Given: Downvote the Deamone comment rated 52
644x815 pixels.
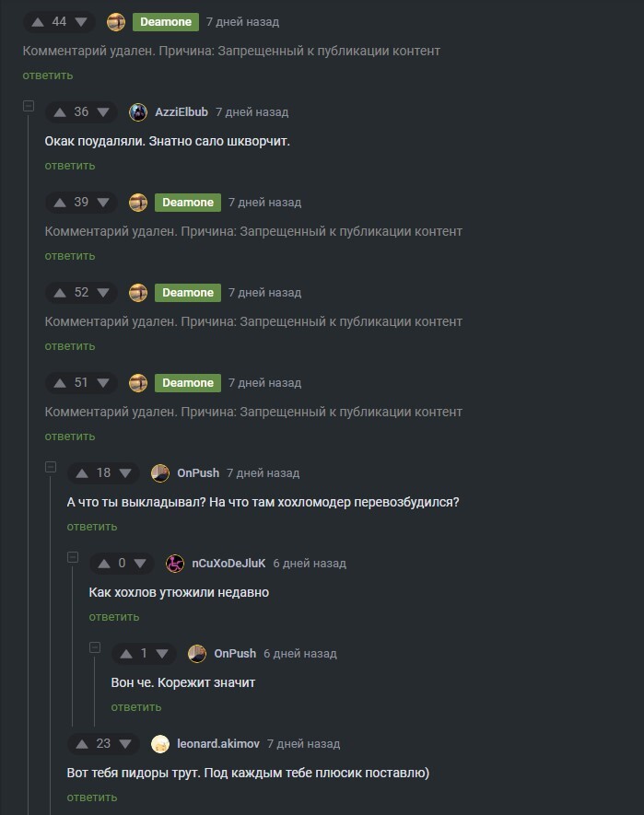Looking at the screenshot, I should [103, 293].
